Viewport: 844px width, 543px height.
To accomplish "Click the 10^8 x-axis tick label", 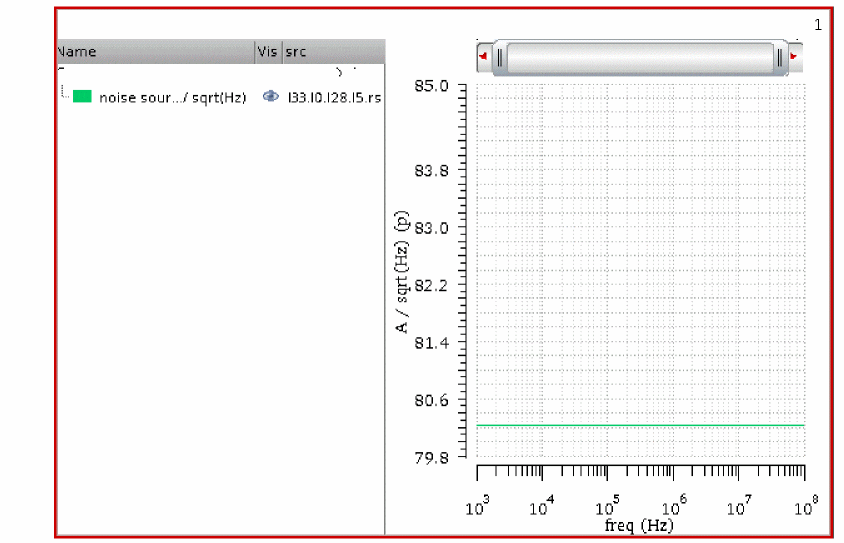I will click(x=806, y=506).
